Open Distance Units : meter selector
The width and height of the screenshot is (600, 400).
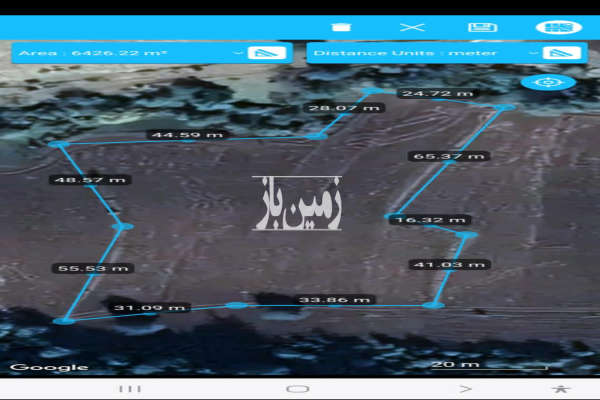[x=420, y=52]
